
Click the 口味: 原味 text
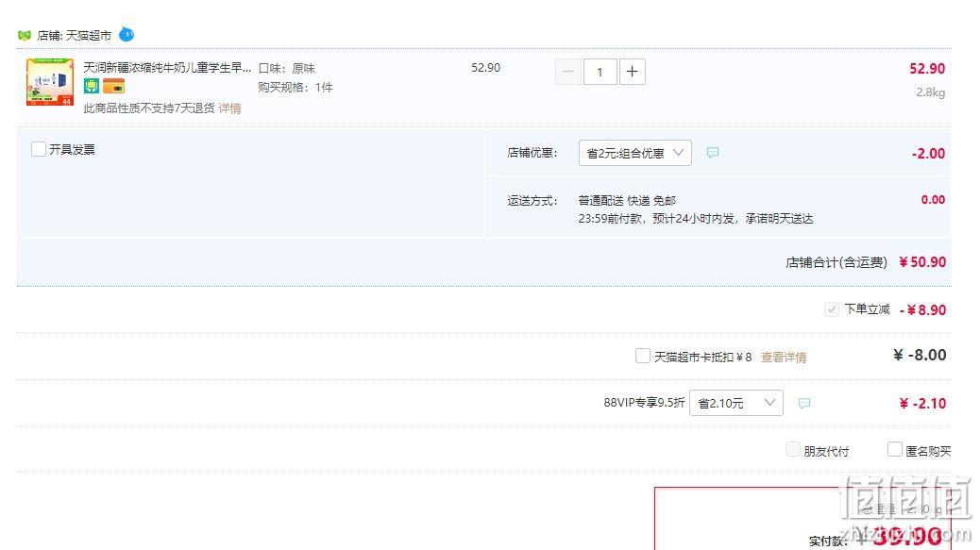click(x=287, y=68)
